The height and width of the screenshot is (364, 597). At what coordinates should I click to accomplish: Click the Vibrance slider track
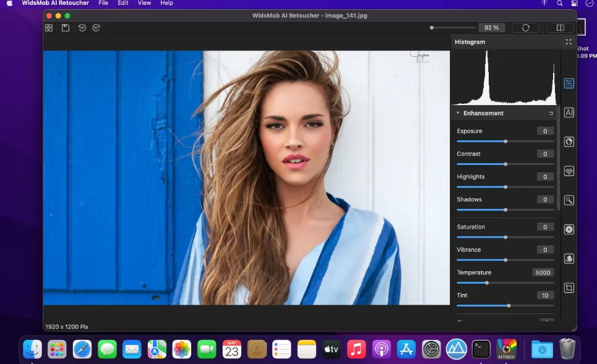coord(505,260)
